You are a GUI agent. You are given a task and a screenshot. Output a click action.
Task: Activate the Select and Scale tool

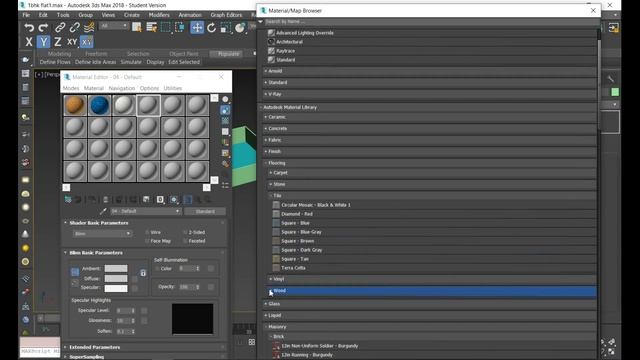[x=226, y=27]
